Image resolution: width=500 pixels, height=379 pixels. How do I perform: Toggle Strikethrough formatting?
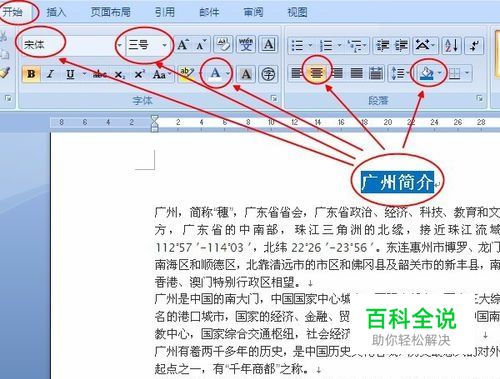pos(100,74)
